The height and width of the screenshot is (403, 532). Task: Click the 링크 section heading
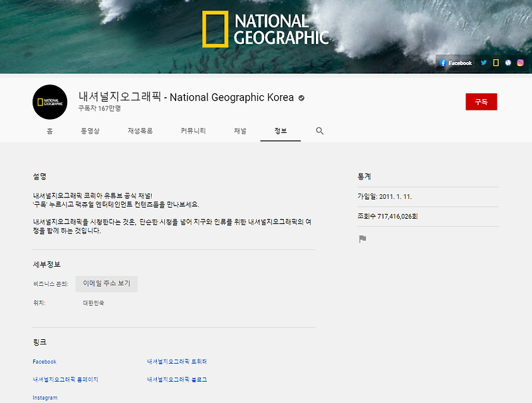pyautogui.click(x=40, y=342)
